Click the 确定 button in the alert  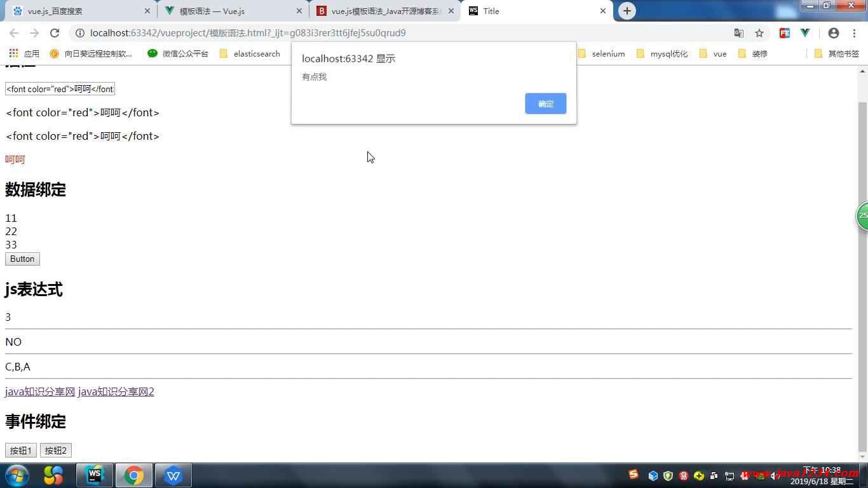pyautogui.click(x=545, y=104)
